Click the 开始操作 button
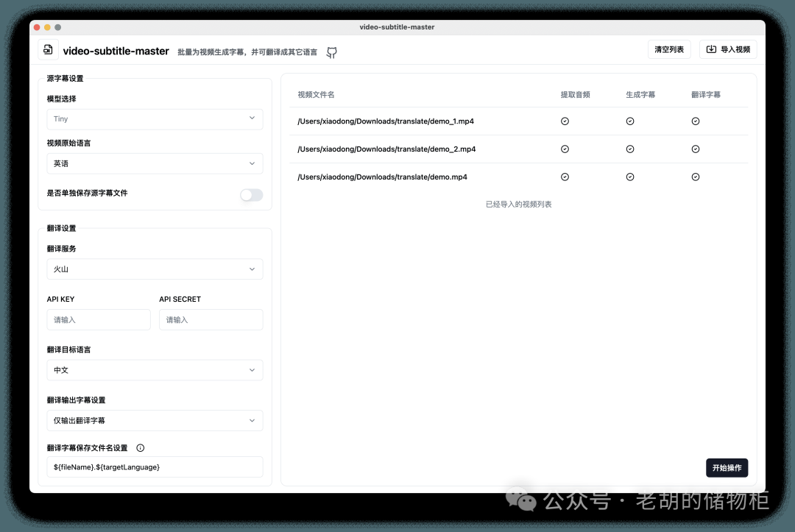Screen dimensions: 795x532 pyautogui.click(x=727, y=468)
